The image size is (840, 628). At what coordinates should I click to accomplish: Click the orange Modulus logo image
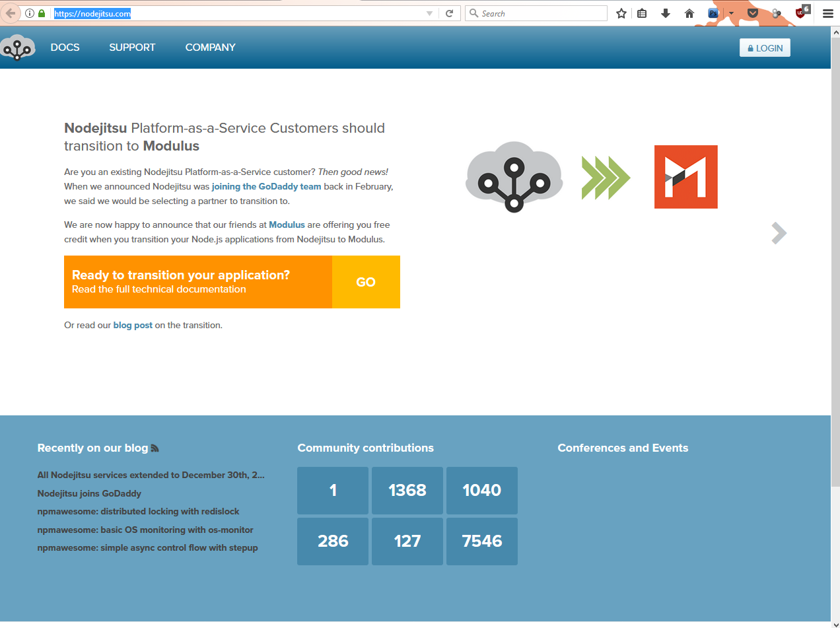click(685, 177)
